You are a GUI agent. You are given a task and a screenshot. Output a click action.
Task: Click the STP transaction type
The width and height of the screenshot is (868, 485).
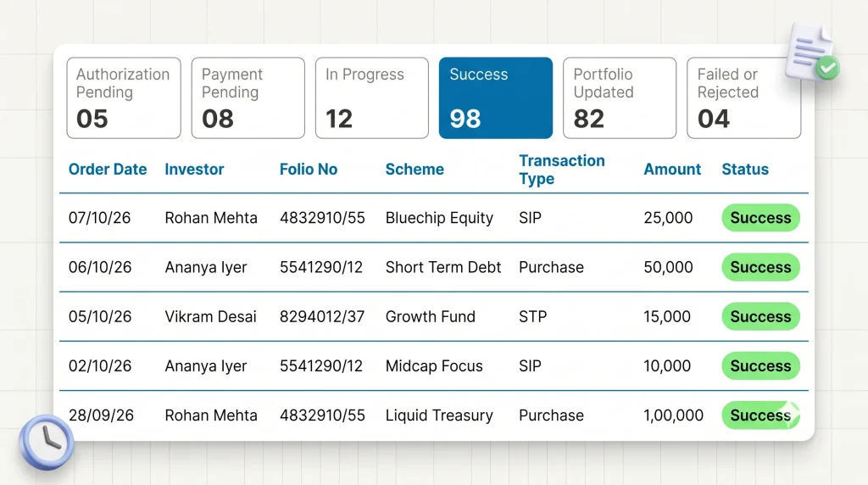tap(532, 316)
